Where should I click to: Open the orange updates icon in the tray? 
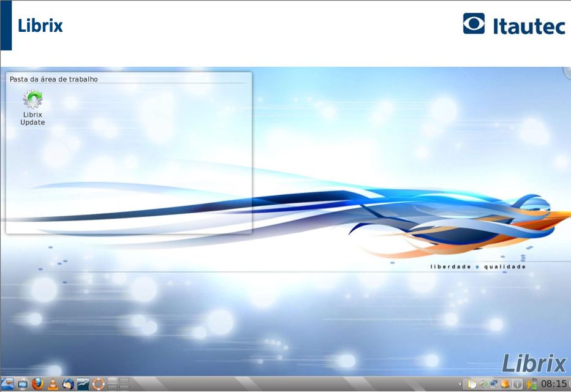(x=506, y=385)
